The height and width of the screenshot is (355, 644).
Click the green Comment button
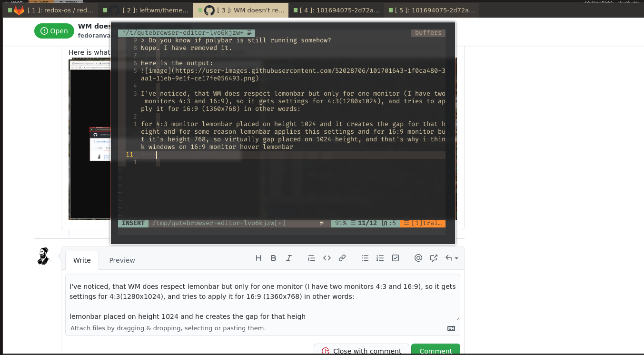pos(435,350)
